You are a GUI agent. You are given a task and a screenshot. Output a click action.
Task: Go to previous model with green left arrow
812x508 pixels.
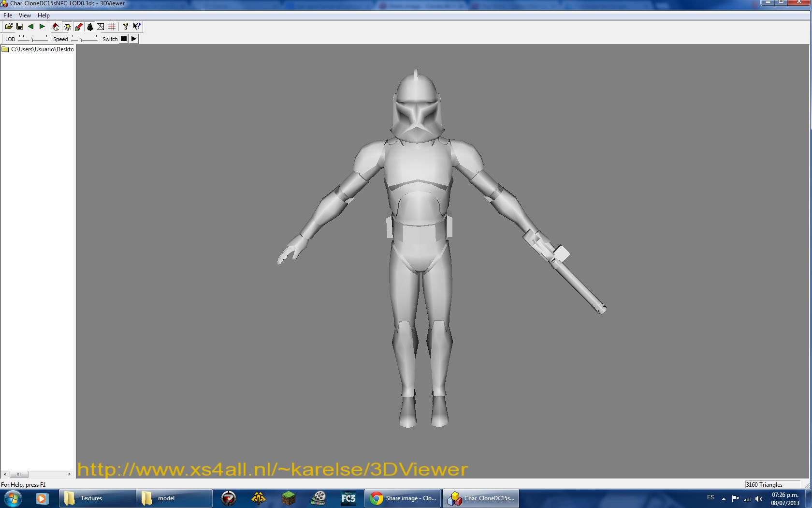[x=31, y=27]
